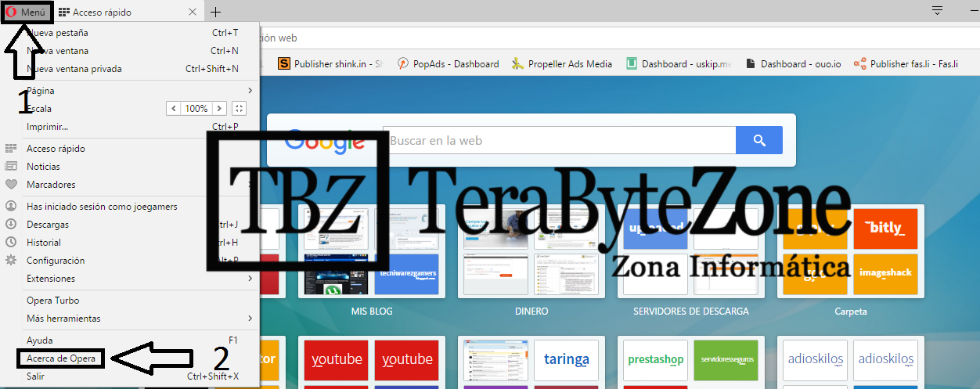The width and height of the screenshot is (980, 389).
Task: Open the prestashop speed dial tile
Action: (655, 360)
